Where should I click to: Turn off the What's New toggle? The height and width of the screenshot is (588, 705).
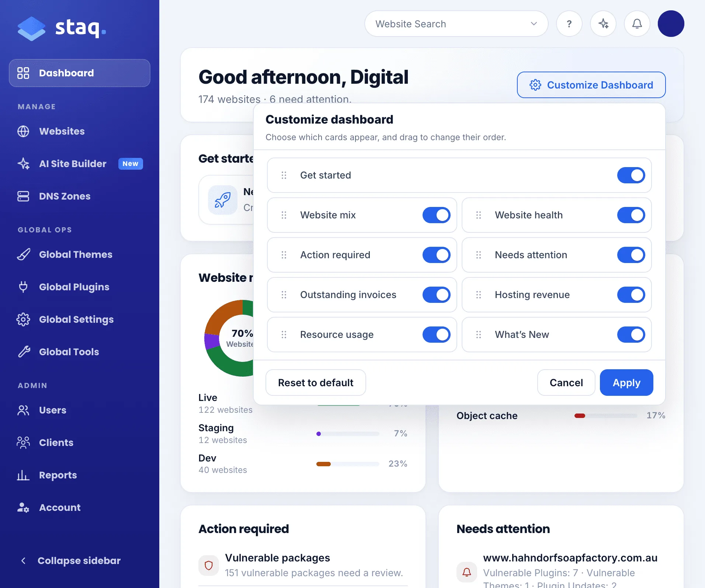pos(631,335)
